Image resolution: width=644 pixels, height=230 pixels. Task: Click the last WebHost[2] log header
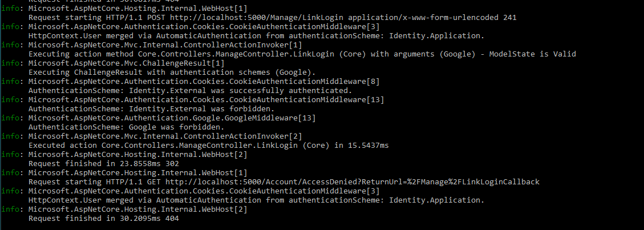[137, 209]
